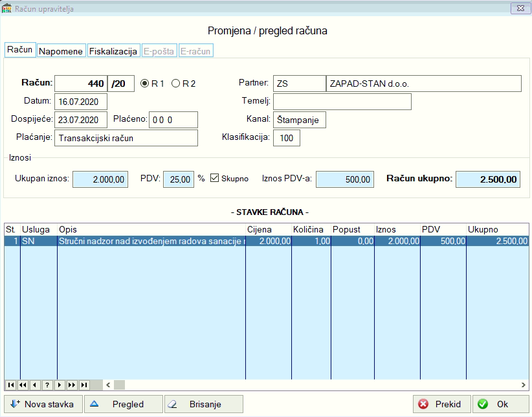532x417 pixels.
Task: Select the R 2 radio button
Action: click(x=176, y=84)
